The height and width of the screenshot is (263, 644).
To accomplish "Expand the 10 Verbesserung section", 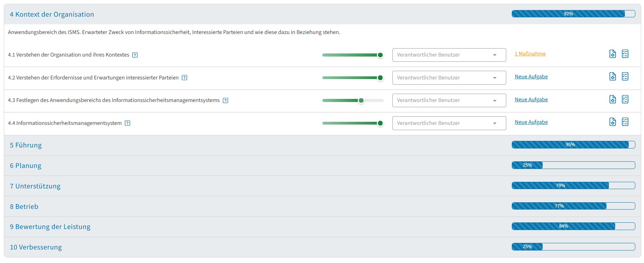I will (x=36, y=247).
